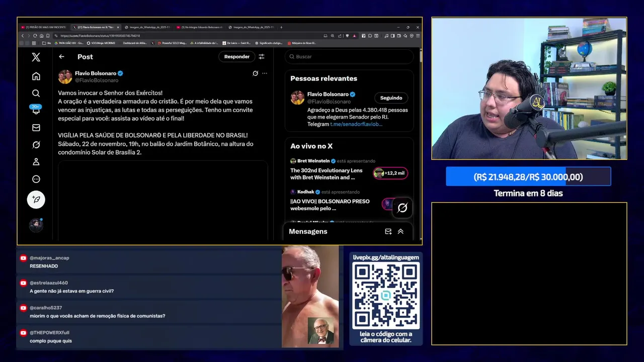
Task: Bookmark page using toolbar bookmark icon
Action: tap(48, 36)
